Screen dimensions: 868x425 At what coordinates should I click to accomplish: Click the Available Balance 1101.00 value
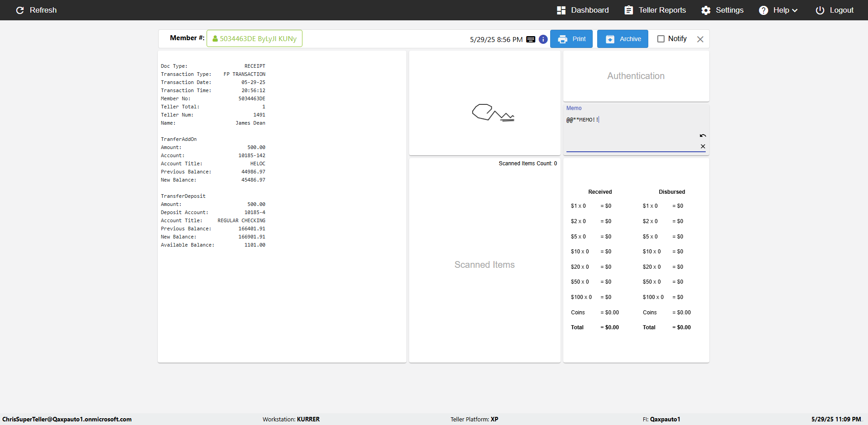click(255, 245)
